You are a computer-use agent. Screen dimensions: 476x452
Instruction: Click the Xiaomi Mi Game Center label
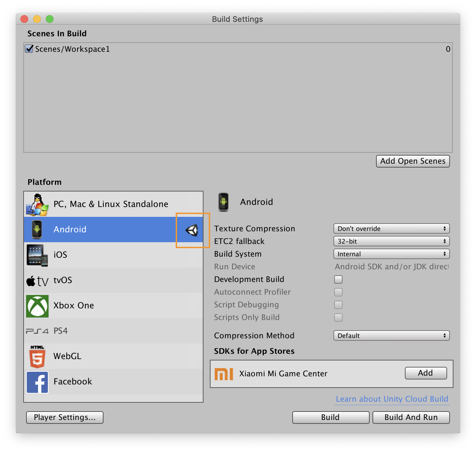pyautogui.click(x=283, y=374)
